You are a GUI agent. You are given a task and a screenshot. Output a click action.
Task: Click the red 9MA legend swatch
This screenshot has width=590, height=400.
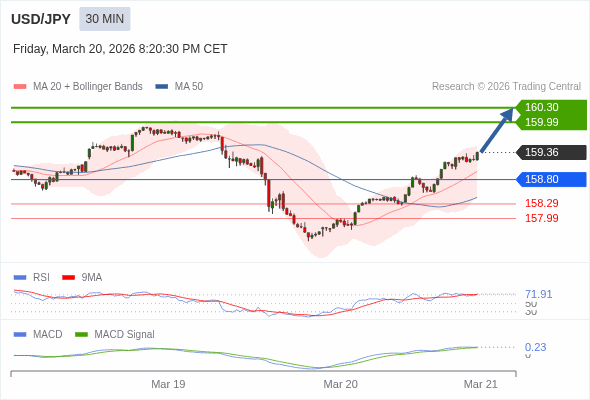pyautogui.click(x=68, y=278)
